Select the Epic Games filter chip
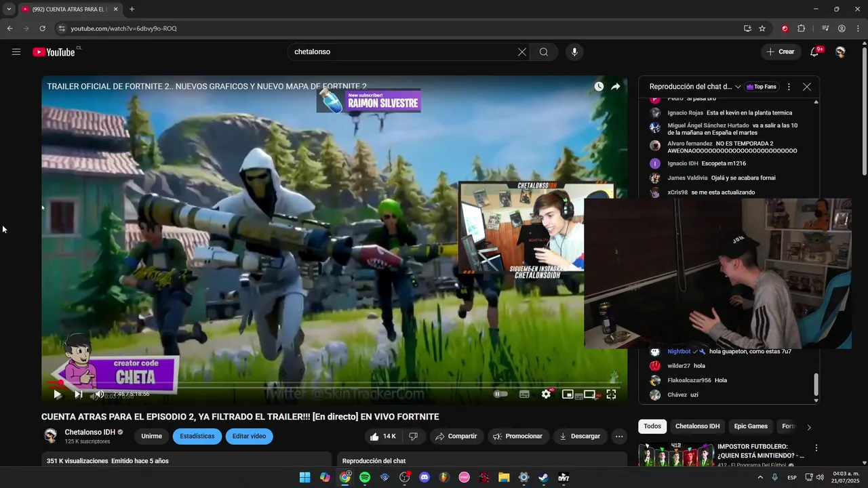Screen dimensions: 868x488 pos(751,426)
